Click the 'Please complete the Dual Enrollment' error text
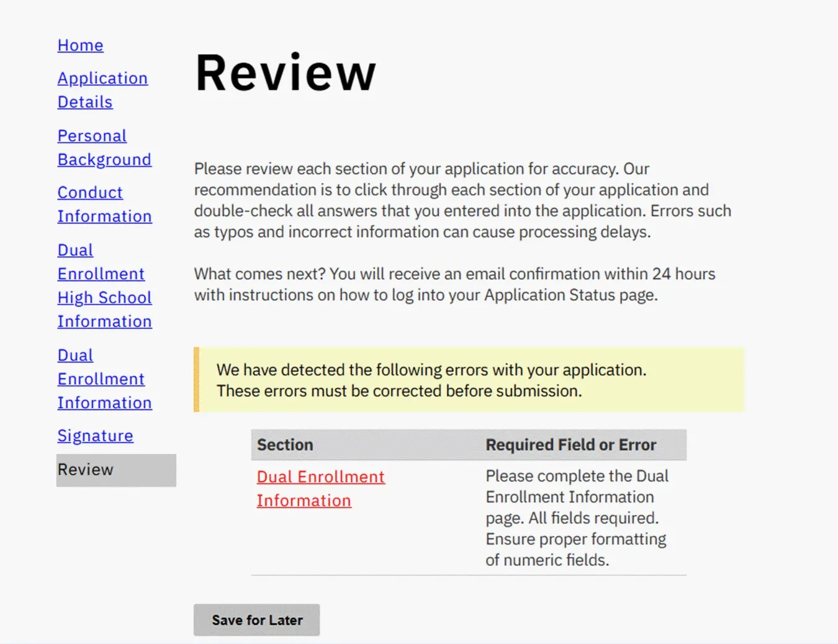The width and height of the screenshot is (838, 644). click(577, 517)
